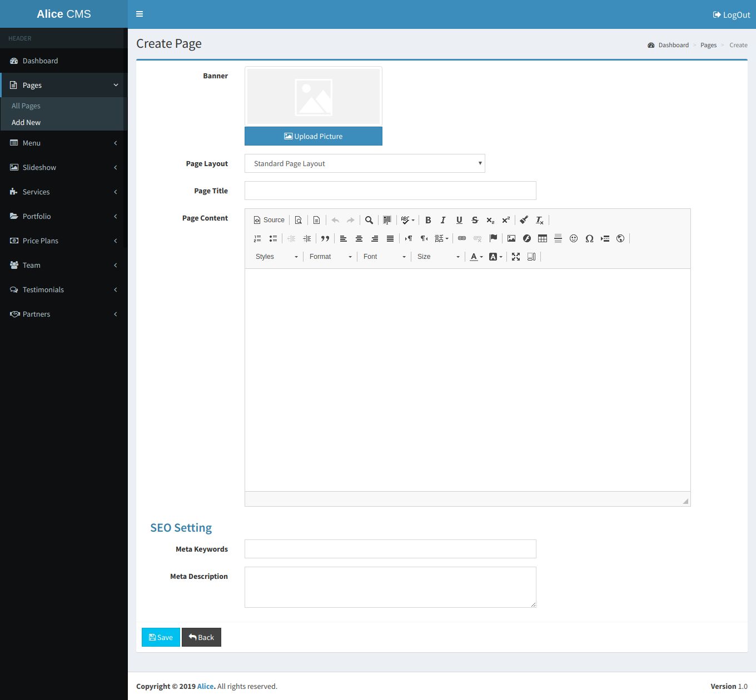Toggle underline formatting
Image resolution: width=756 pixels, height=700 pixels.
coord(459,220)
